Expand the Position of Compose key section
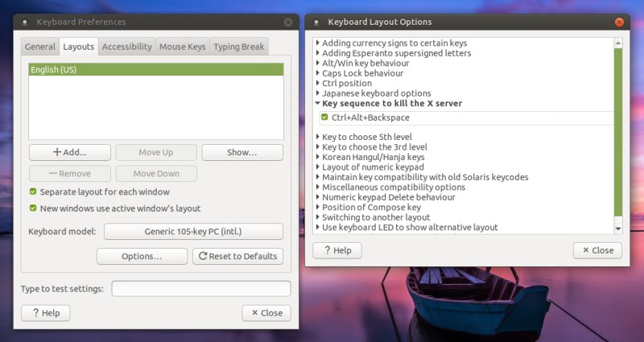The image size is (644, 342). tap(318, 208)
